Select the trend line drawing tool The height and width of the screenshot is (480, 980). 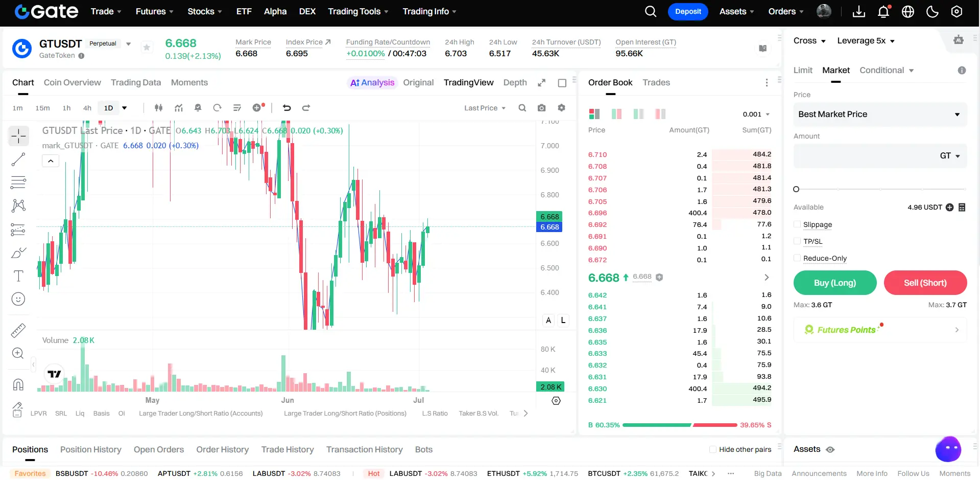pos(18,159)
